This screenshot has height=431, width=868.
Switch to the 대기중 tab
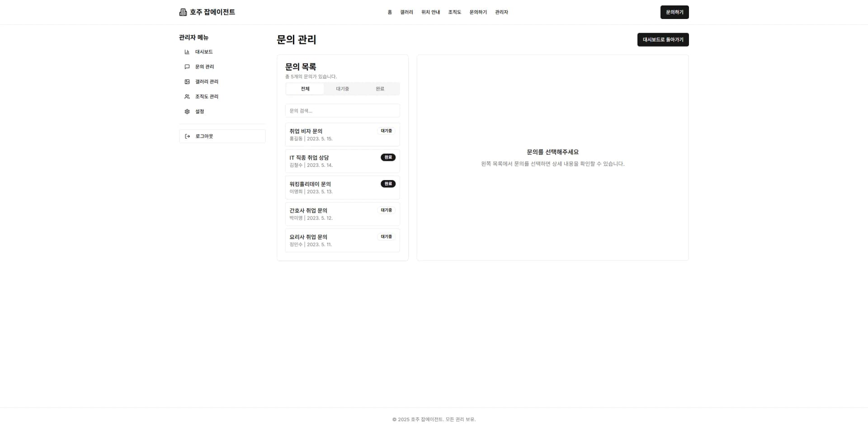[342, 89]
